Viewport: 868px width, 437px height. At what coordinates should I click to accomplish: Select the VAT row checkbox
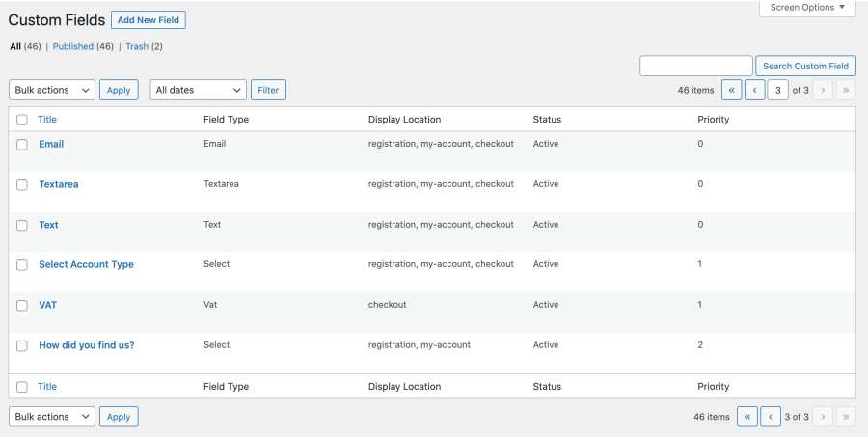point(22,305)
